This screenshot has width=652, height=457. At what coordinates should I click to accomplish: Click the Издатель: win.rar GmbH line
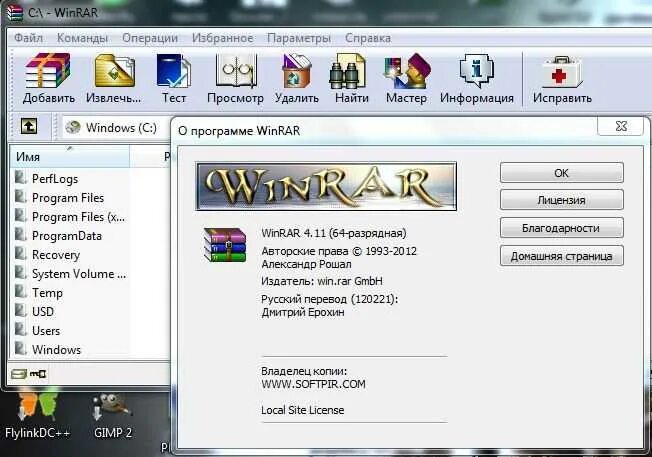click(x=322, y=281)
